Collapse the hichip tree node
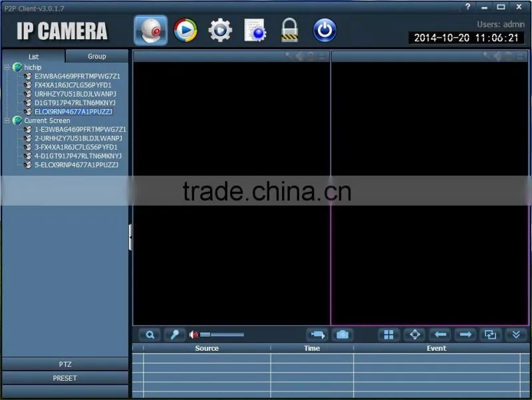This screenshot has width=532, height=400. 7,67
